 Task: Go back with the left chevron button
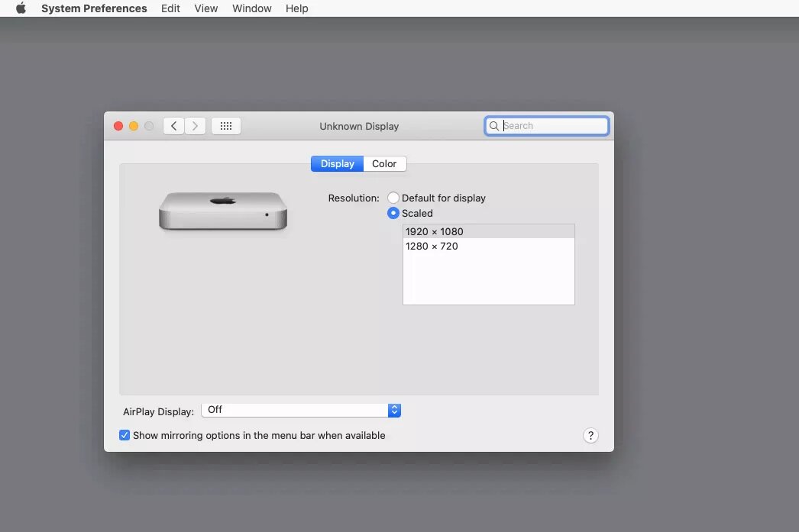(x=173, y=126)
